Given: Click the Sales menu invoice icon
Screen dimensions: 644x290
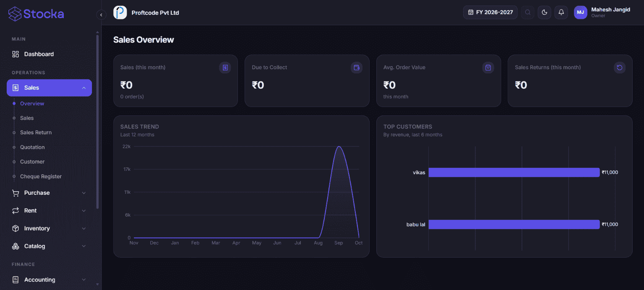Looking at the screenshot, I should [x=16, y=88].
